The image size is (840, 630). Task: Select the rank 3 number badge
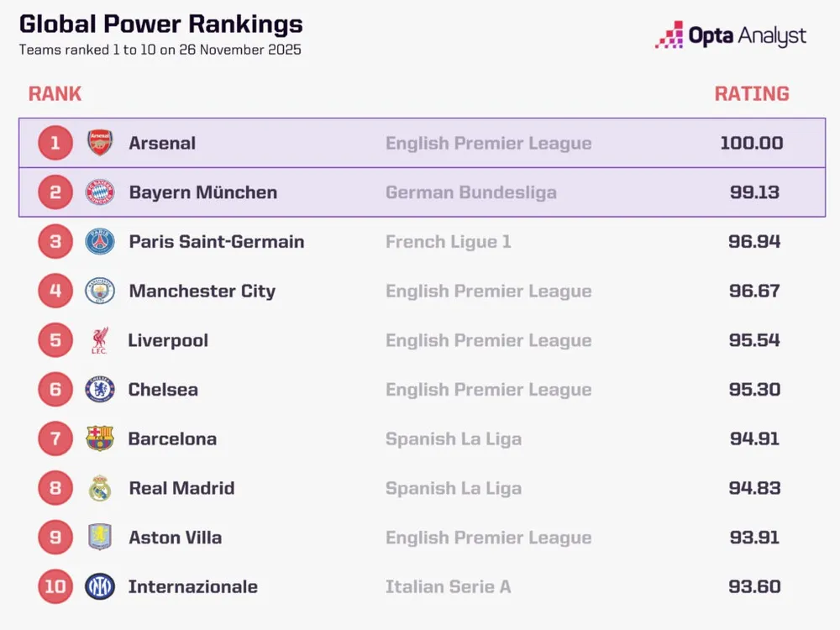click(x=55, y=242)
